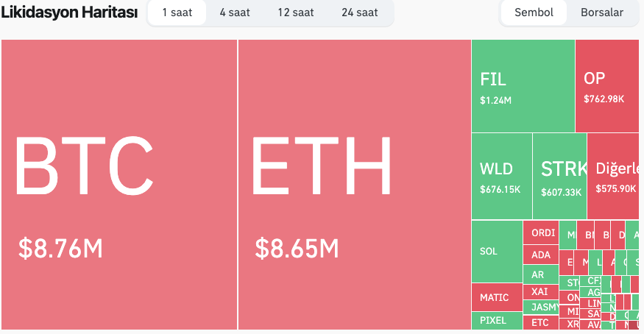Image resolution: width=644 pixels, height=334 pixels.
Task: Switch to the 4 saat timeframe
Action: pyautogui.click(x=236, y=13)
